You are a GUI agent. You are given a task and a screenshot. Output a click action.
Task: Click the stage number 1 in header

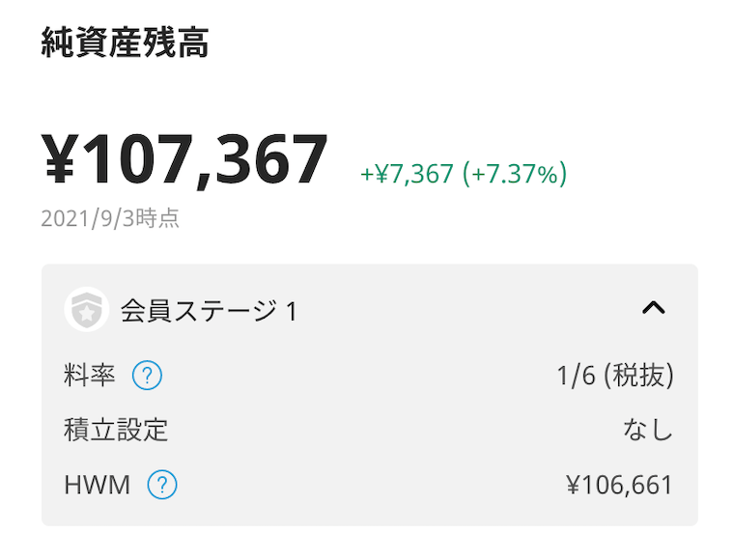click(292, 312)
